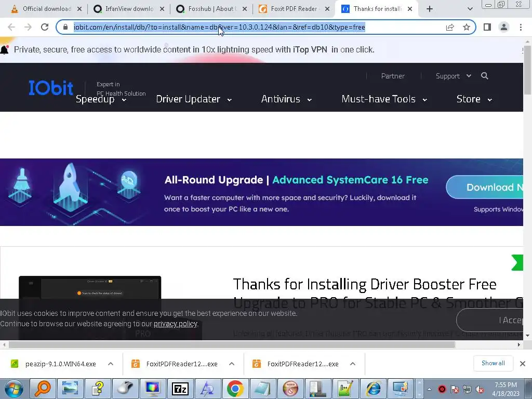
Task: Reload the current page
Action: [45, 27]
